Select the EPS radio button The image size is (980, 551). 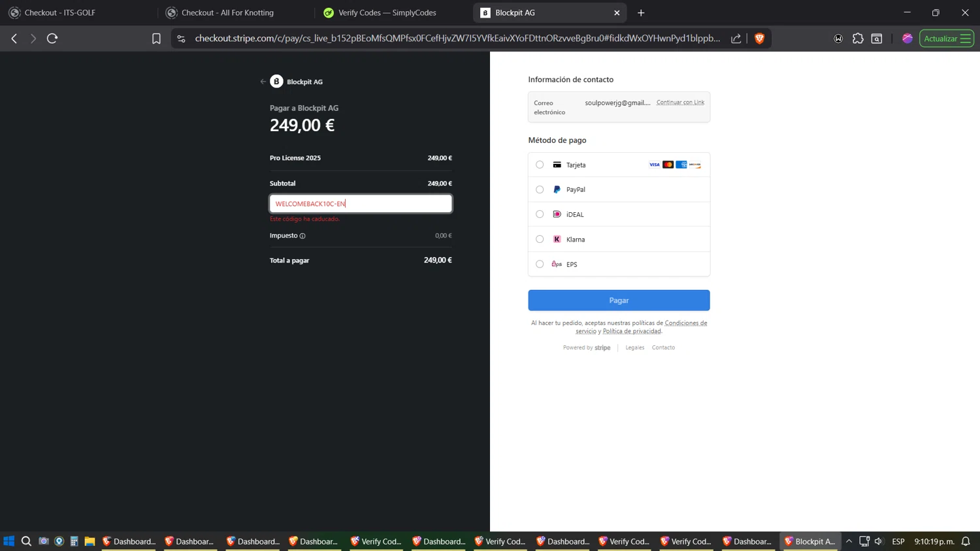point(540,264)
